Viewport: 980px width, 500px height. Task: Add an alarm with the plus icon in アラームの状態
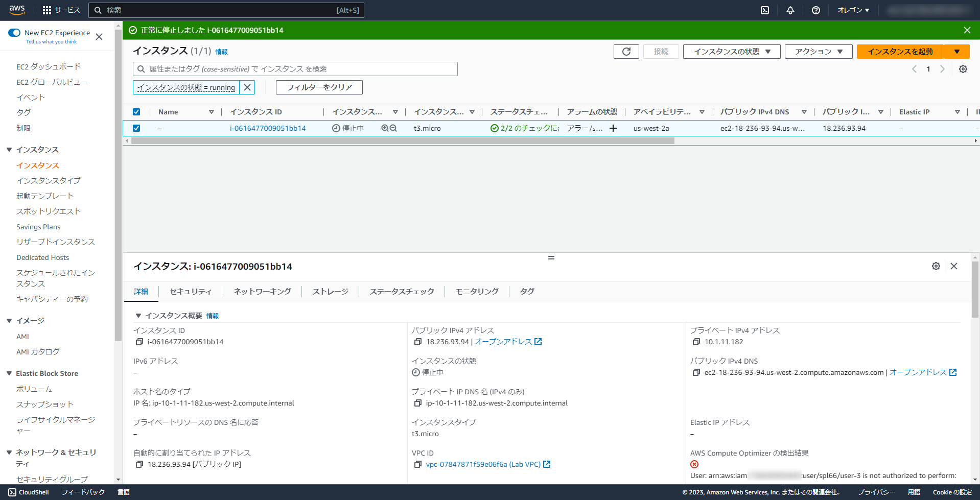[613, 128]
